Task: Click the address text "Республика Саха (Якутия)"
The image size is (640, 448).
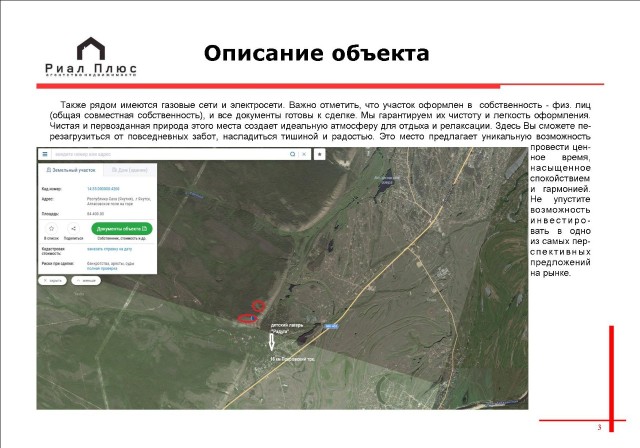Action: coord(111,199)
